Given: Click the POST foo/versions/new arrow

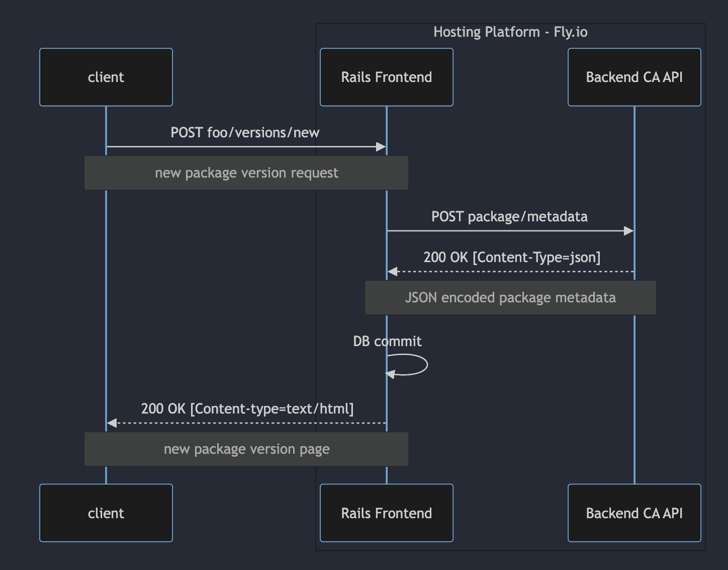Looking at the screenshot, I should click(246, 147).
